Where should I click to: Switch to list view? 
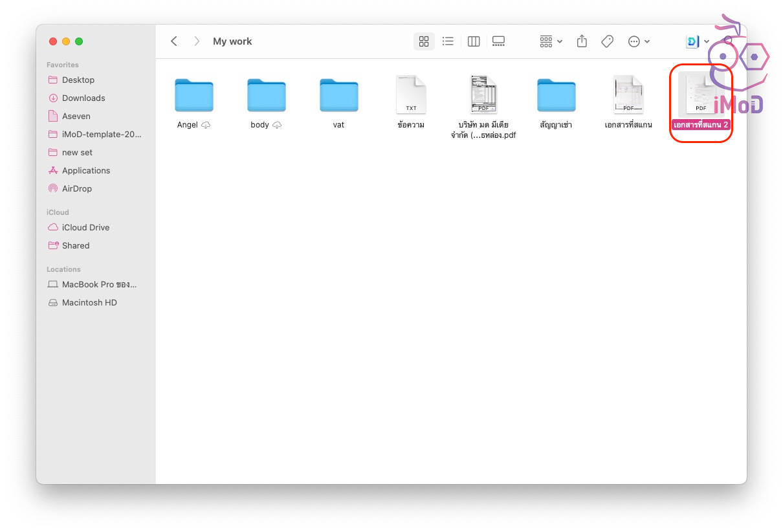click(448, 41)
